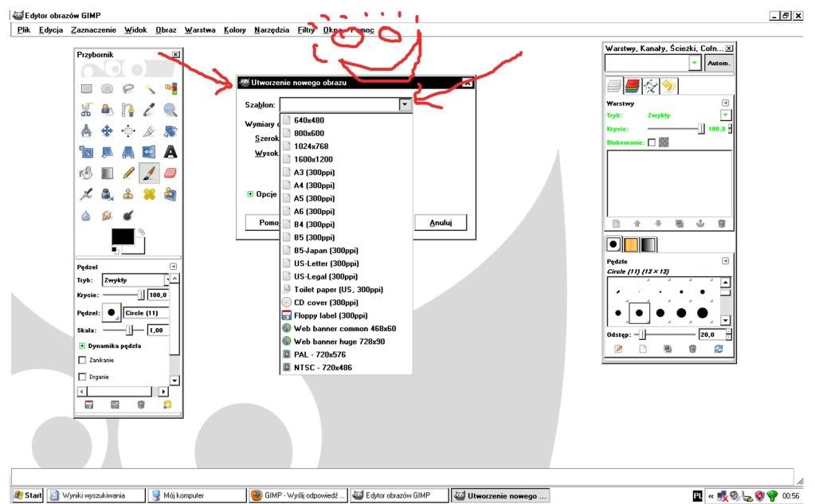The height and width of the screenshot is (504, 815).
Task: Choose the Pencil tool
Action: [127, 172]
